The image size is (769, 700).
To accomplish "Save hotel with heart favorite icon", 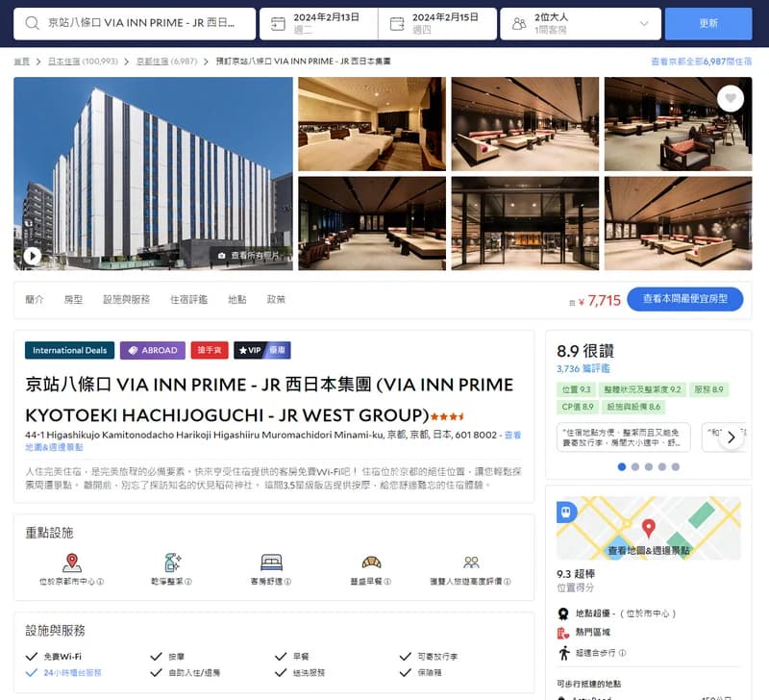I will pyautogui.click(x=731, y=98).
